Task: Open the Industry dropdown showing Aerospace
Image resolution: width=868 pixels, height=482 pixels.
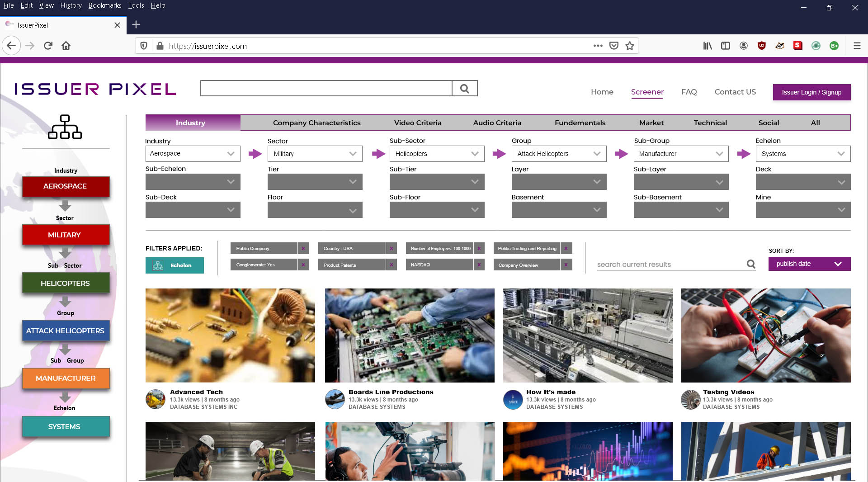Action: (x=193, y=154)
